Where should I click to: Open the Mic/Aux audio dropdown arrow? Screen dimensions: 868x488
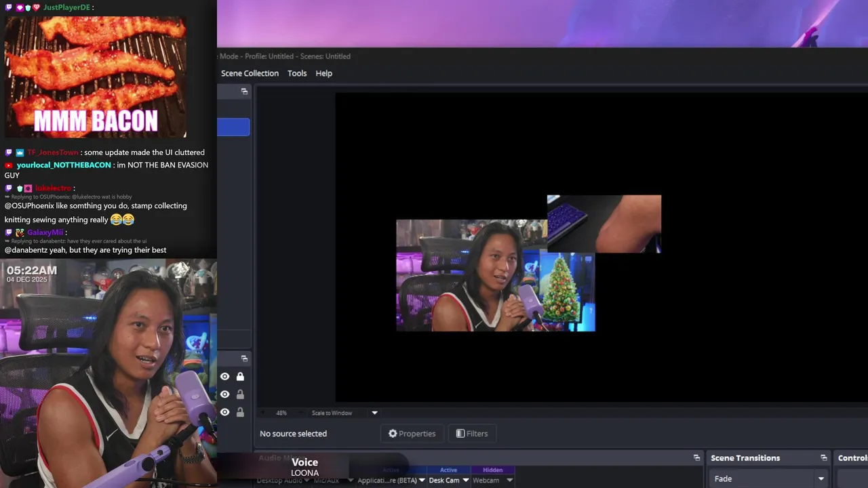pos(351,481)
